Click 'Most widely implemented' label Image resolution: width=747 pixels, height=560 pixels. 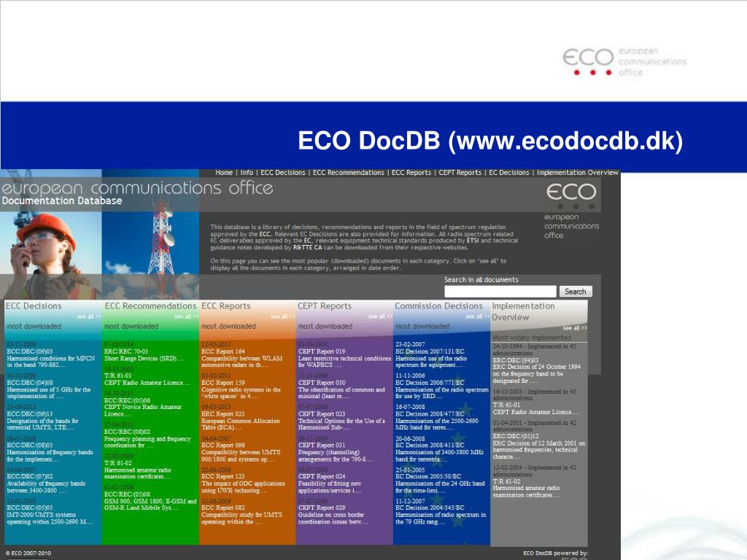532,338
